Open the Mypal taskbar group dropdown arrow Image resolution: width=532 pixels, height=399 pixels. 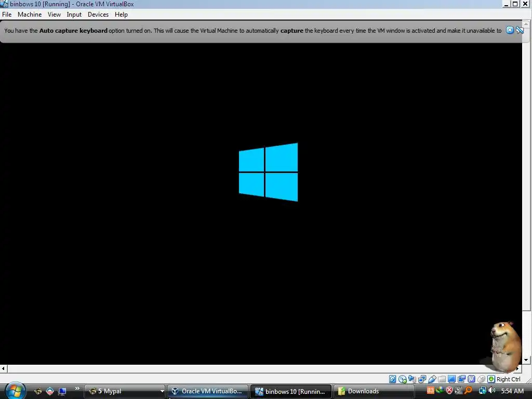point(162,391)
